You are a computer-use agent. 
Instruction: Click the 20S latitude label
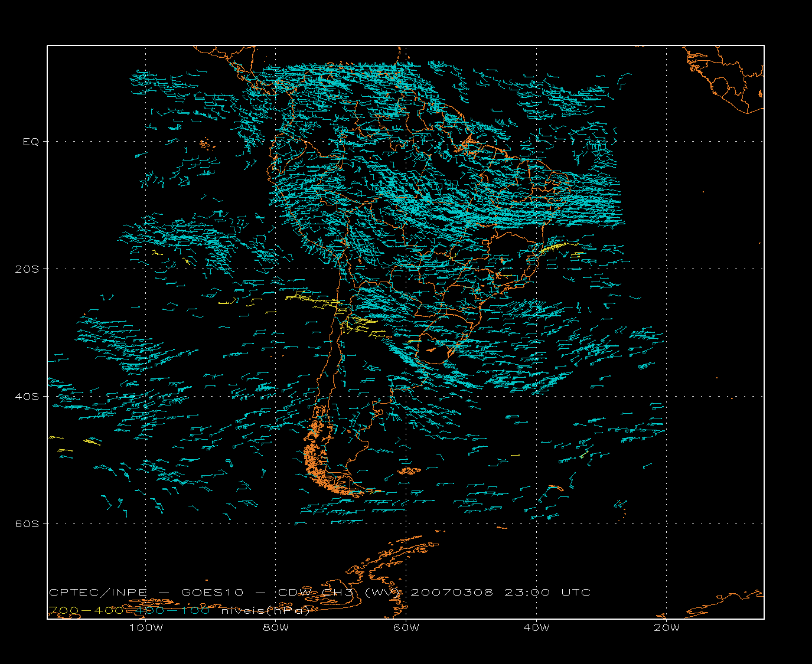[x=27, y=269]
